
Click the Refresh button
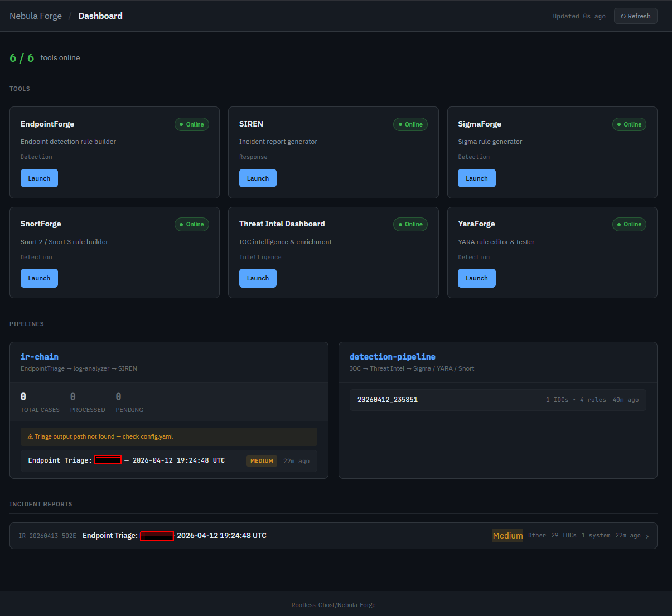pos(635,16)
